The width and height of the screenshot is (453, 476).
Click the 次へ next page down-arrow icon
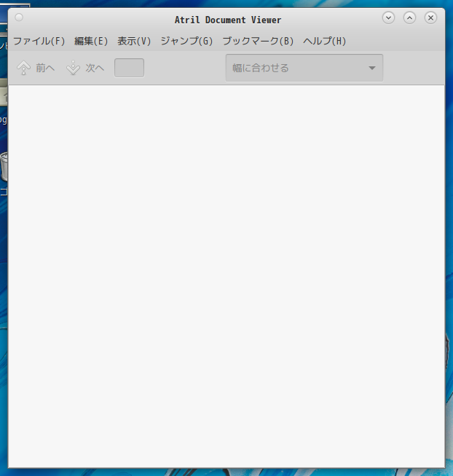click(x=73, y=68)
